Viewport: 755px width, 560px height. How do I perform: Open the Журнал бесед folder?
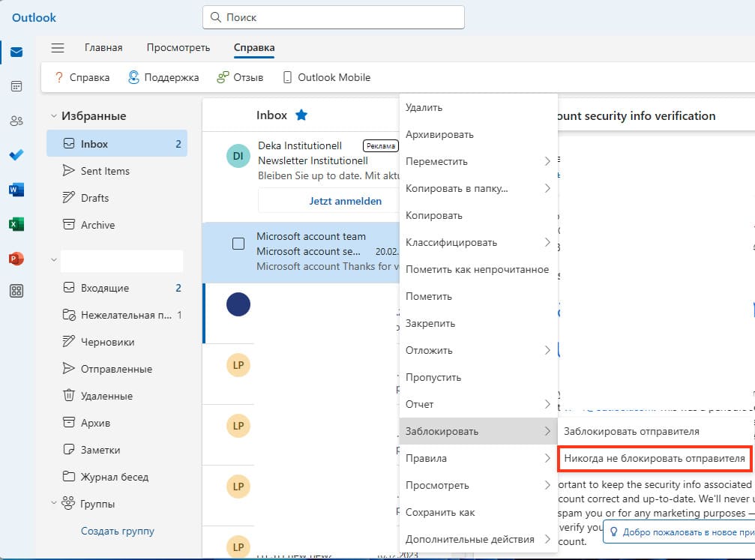[117, 476]
